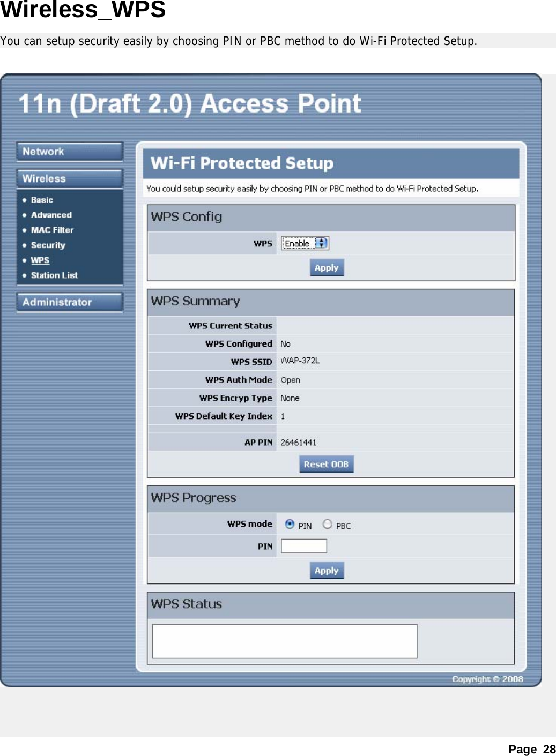The width and height of the screenshot is (556, 756).
Task: Click the WPS Configured value No
Action: 285,343
